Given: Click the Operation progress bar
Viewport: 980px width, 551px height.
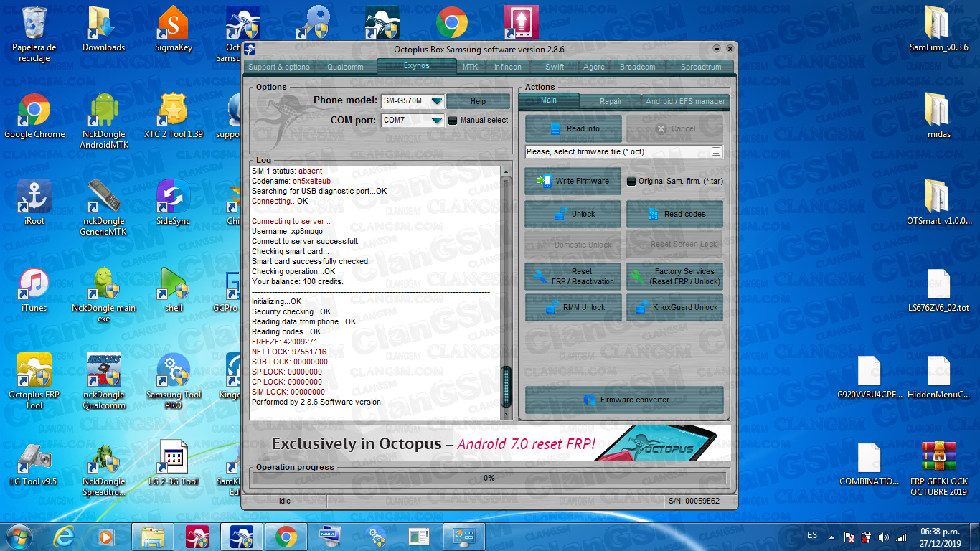Looking at the screenshot, I should point(489,478).
